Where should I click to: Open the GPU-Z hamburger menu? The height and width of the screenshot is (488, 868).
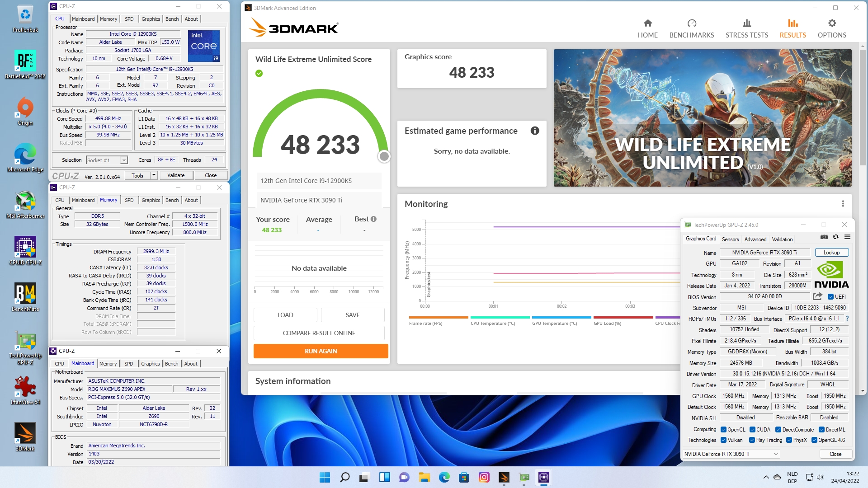point(847,237)
